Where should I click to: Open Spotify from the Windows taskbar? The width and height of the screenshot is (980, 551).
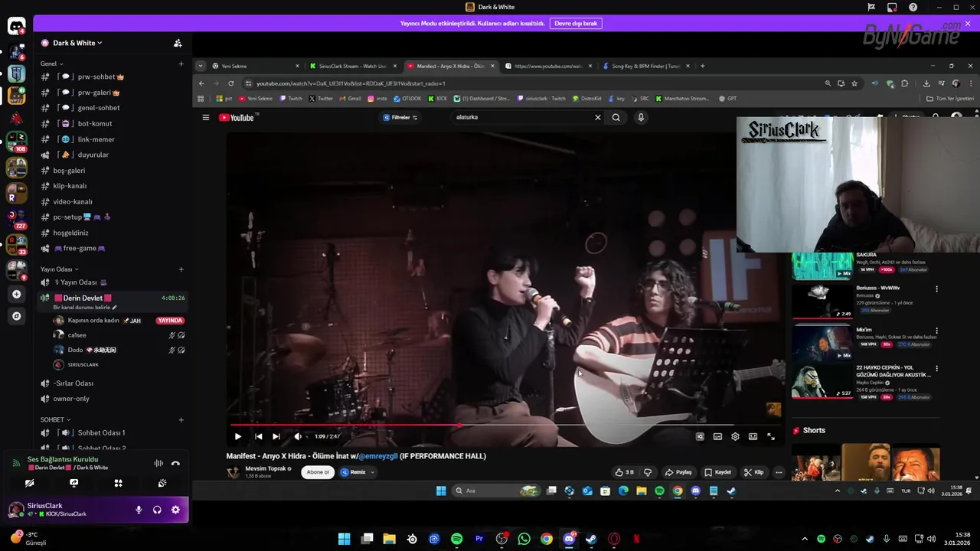[457, 539]
